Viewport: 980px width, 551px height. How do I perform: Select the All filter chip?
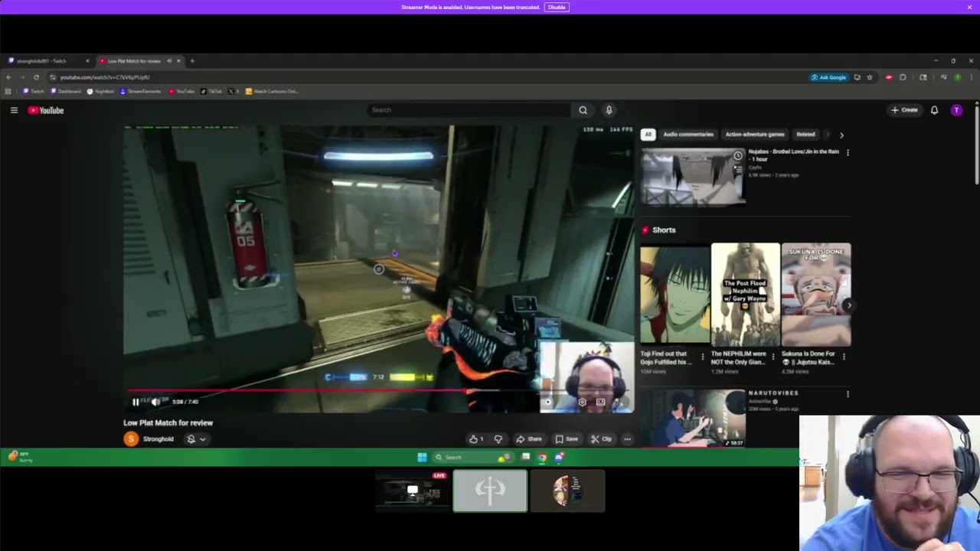tap(648, 135)
